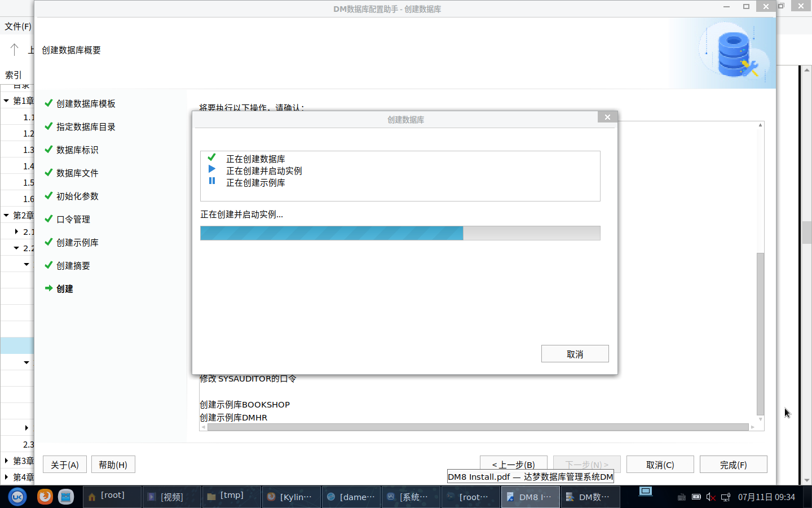Switch to the [视频] taskbar window
This screenshot has width=812, height=508.
pyautogui.click(x=171, y=497)
